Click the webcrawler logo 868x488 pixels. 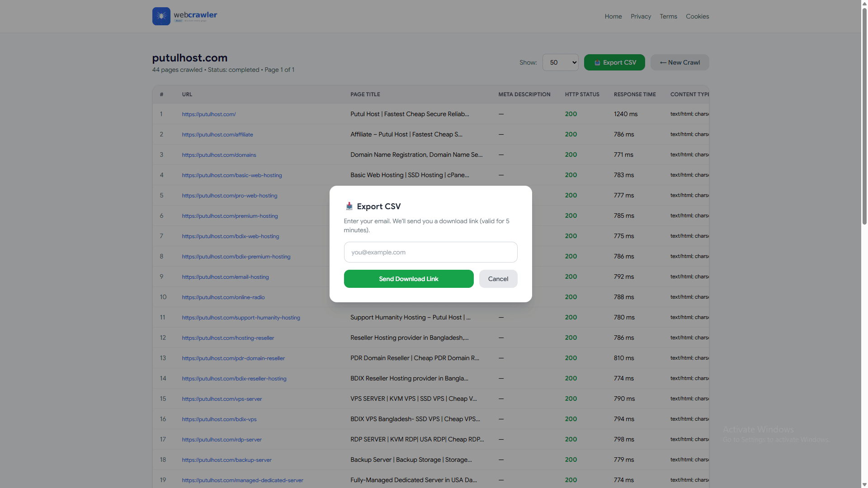[184, 16]
